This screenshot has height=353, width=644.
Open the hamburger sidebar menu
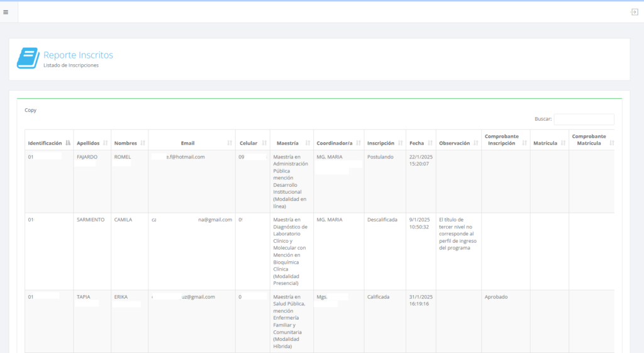[x=6, y=12]
